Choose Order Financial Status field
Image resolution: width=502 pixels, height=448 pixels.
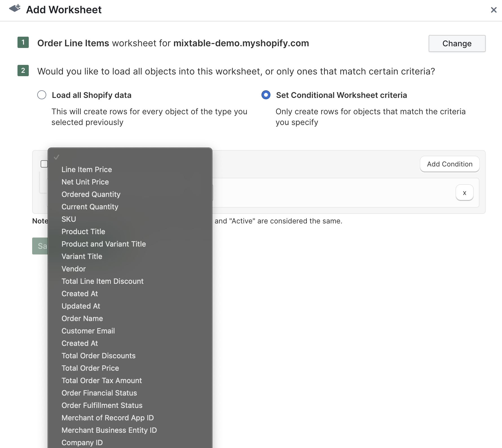[x=99, y=393]
